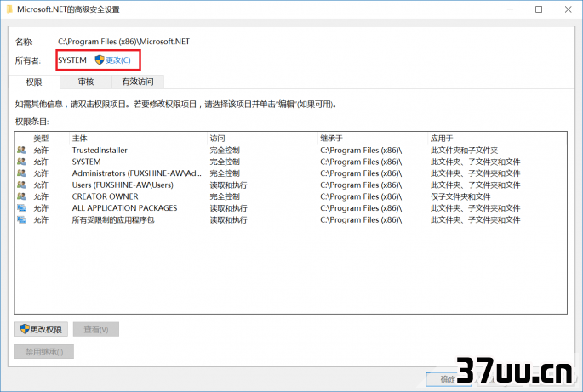Maximize the advanced security settings window
Screen dimensions: 583x392
click(539, 9)
